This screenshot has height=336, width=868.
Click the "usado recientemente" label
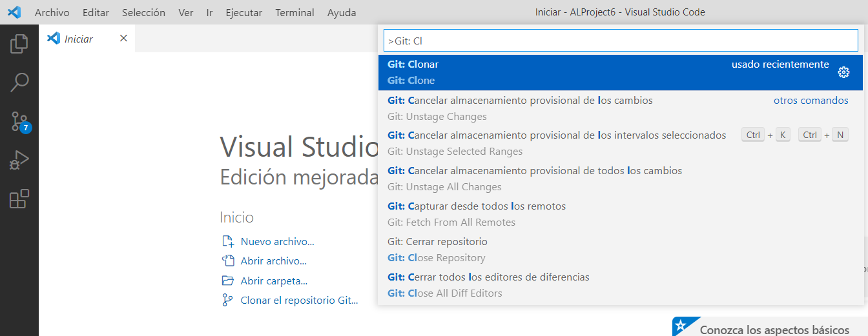point(780,64)
